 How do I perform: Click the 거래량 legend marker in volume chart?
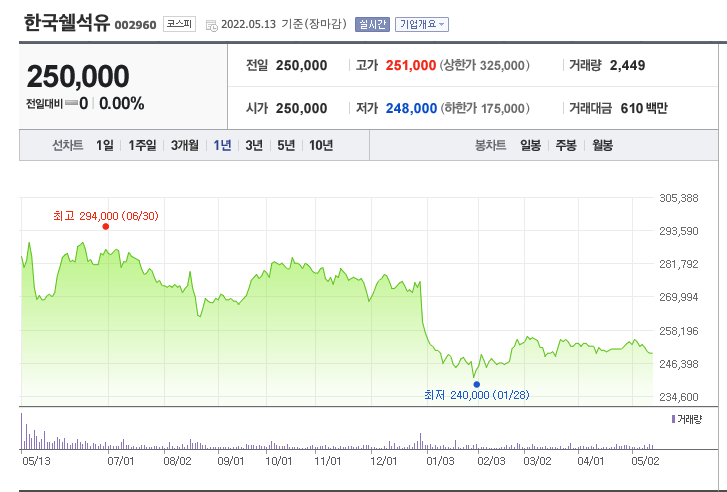point(673,419)
